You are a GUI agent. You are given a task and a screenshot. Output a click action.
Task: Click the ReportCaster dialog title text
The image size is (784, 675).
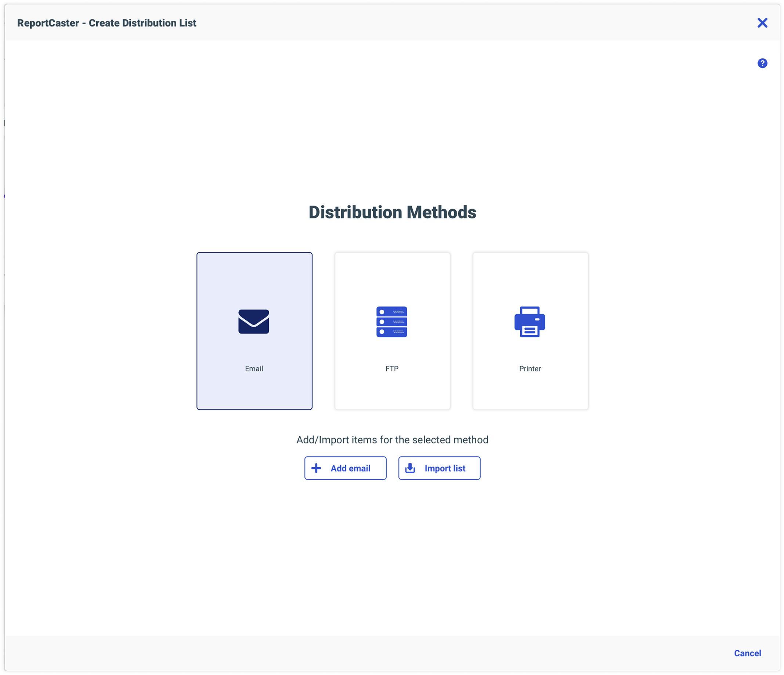(x=107, y=23)
